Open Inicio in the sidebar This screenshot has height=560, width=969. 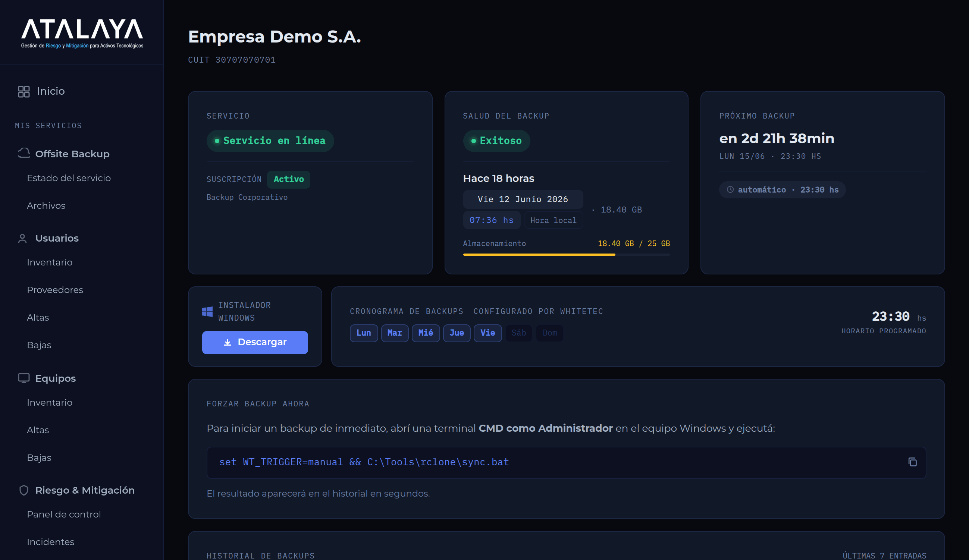pyautogui.click(x=51, y=91)
